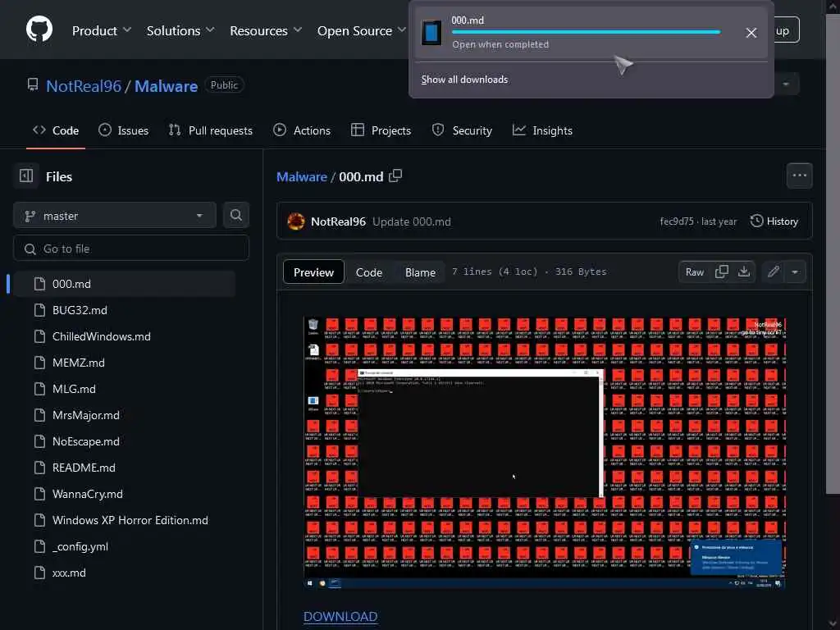Click the GitHub logo icon
Screen dimensions: 840x630
[x=39, y=29]
